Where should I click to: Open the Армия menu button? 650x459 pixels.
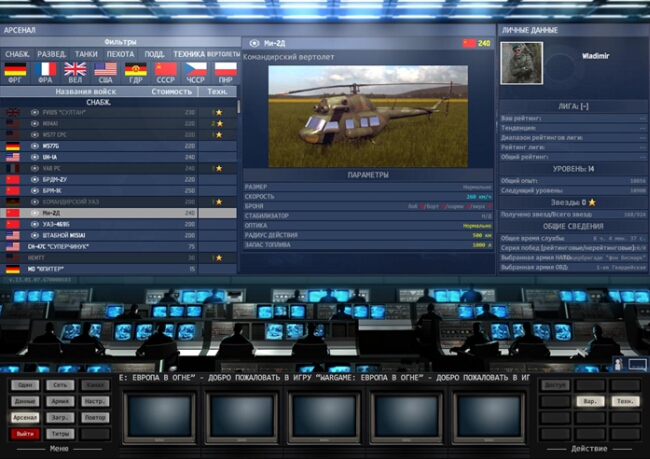click(60, 401)
